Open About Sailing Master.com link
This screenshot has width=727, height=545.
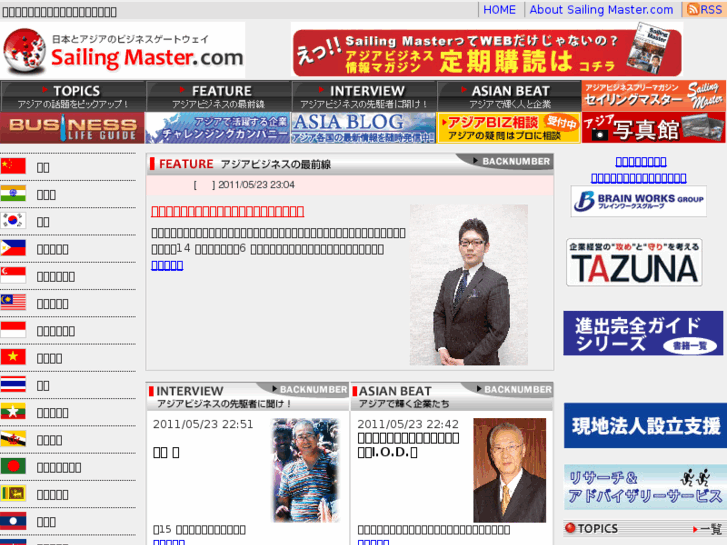point(601,10)
